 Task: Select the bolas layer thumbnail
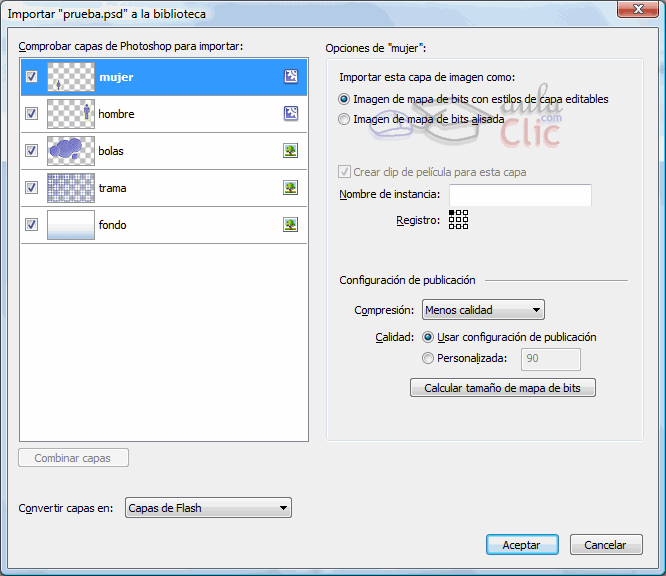[x=70, y=151]
